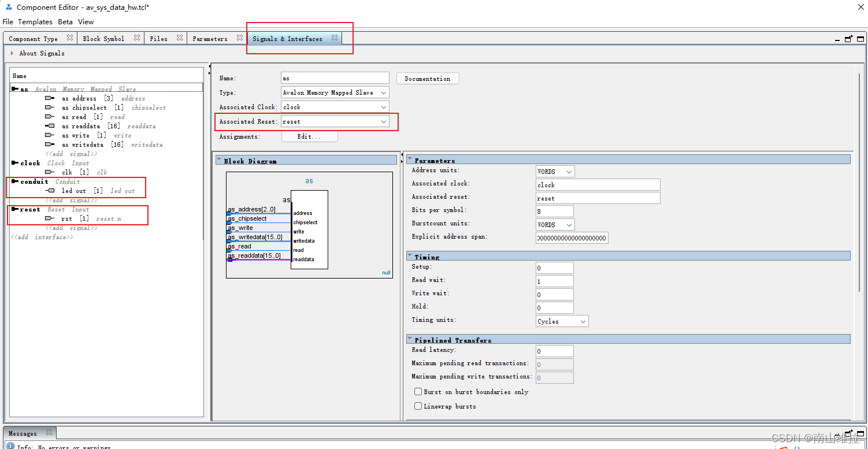Screen dimensions: 868x449
Task: Click the left panel collapse arrow
Action: [209, 68]
